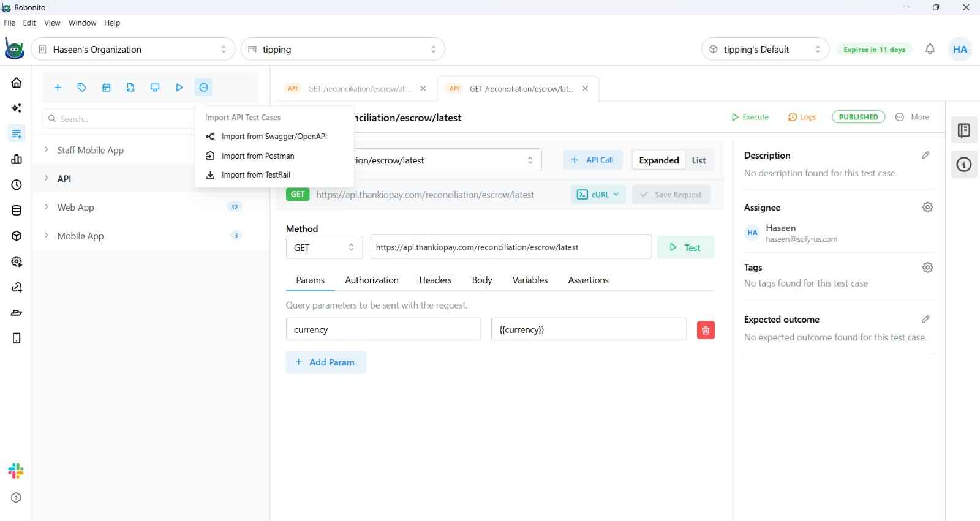Open the Window menu

point(82,23)
